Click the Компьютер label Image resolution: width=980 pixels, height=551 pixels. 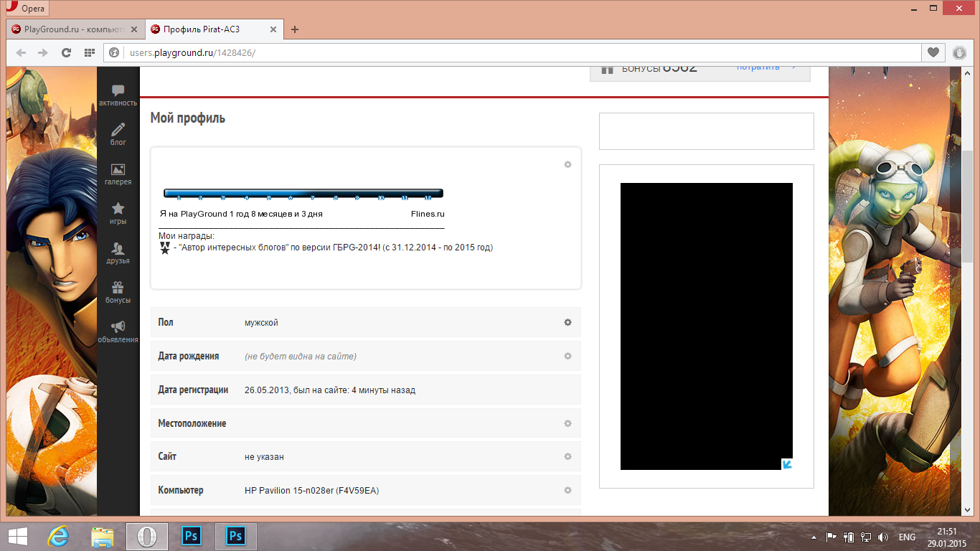point(181,491)
